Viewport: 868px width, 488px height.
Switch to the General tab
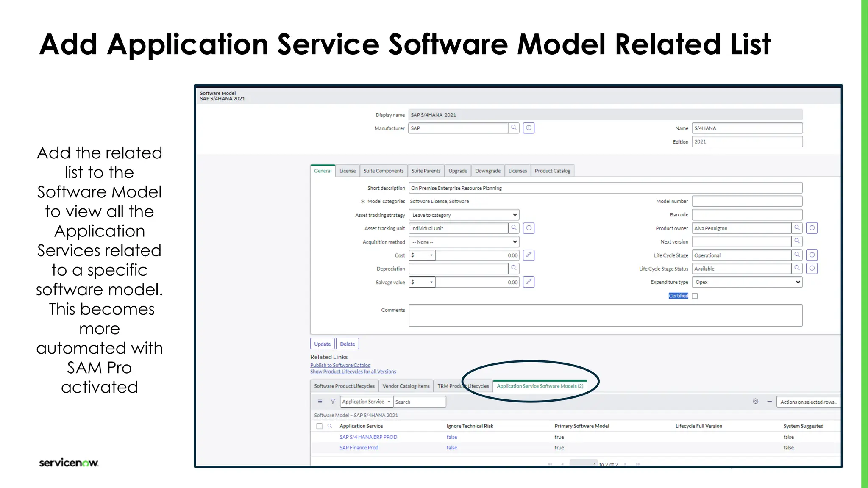click(x=323, y=171)
